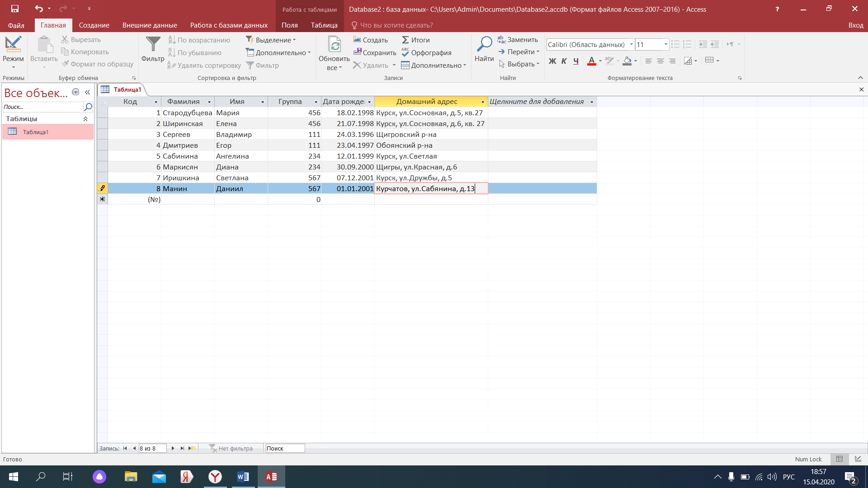This screenshot has width=868, height=488.
Task: Open Выделение dropdown
Action: (x=271, y=40)
